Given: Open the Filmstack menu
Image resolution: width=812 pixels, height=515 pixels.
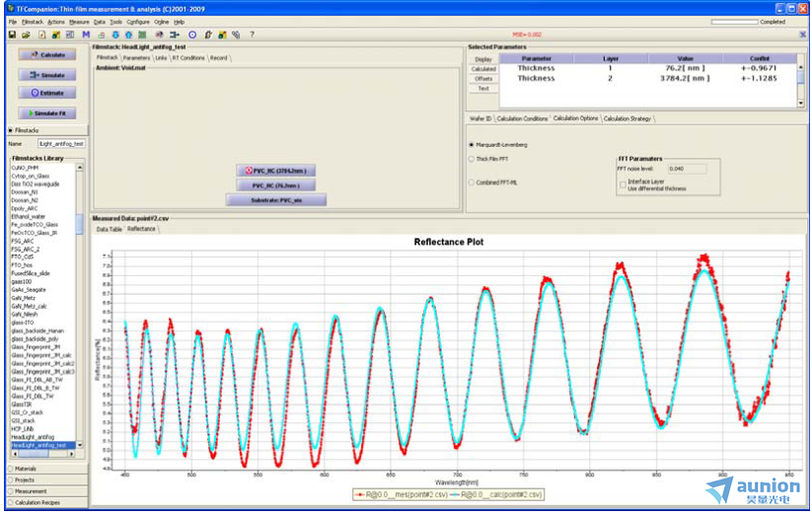Looking at the screenshot, I should point(33,23).
